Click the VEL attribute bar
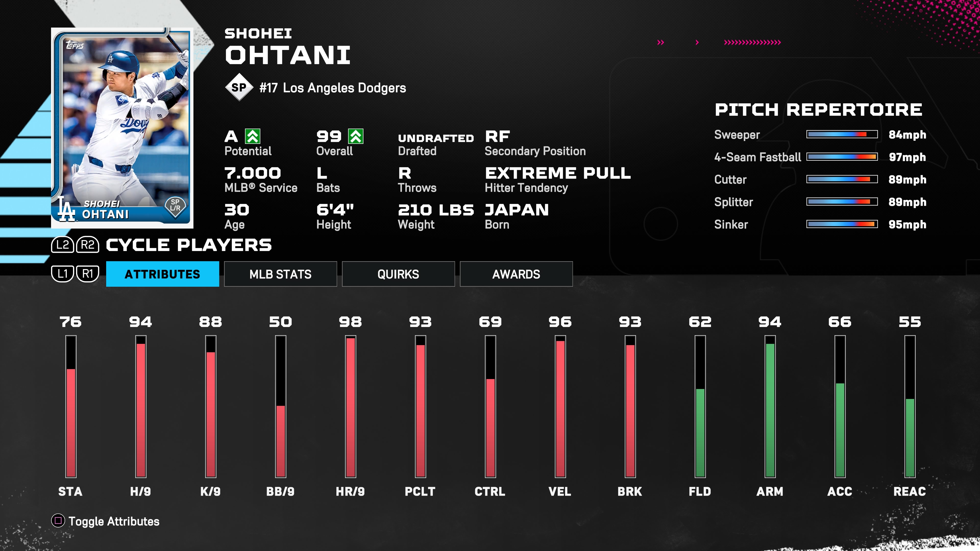Image resolution: width=980 pixels, height=551 pixels. (560, 406)
